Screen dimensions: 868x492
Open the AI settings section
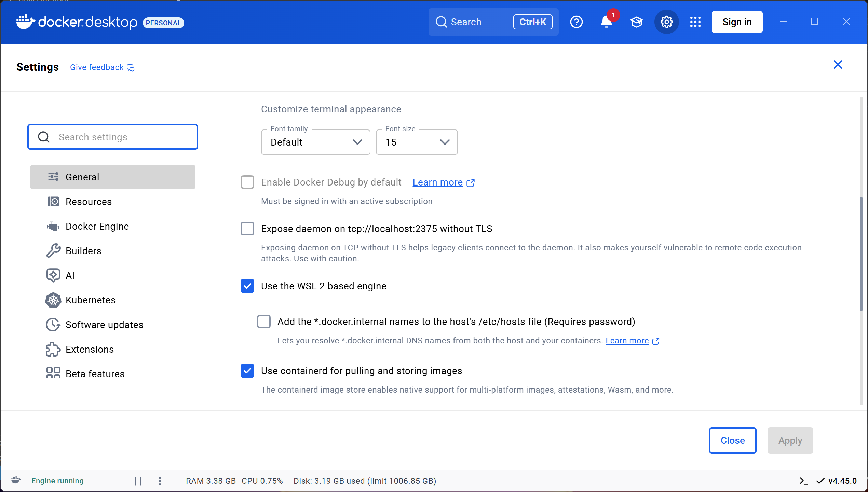pos(113,275)
